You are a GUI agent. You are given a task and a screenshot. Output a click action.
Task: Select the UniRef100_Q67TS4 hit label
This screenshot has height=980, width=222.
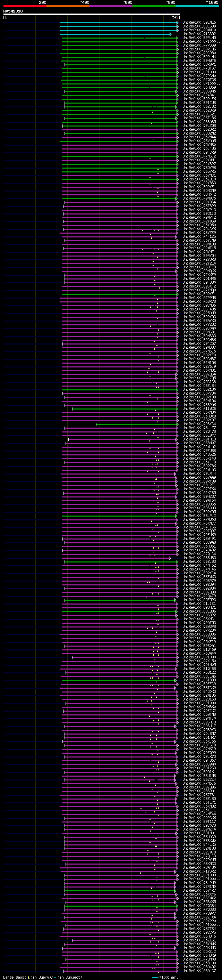click(x=199, y=929)
